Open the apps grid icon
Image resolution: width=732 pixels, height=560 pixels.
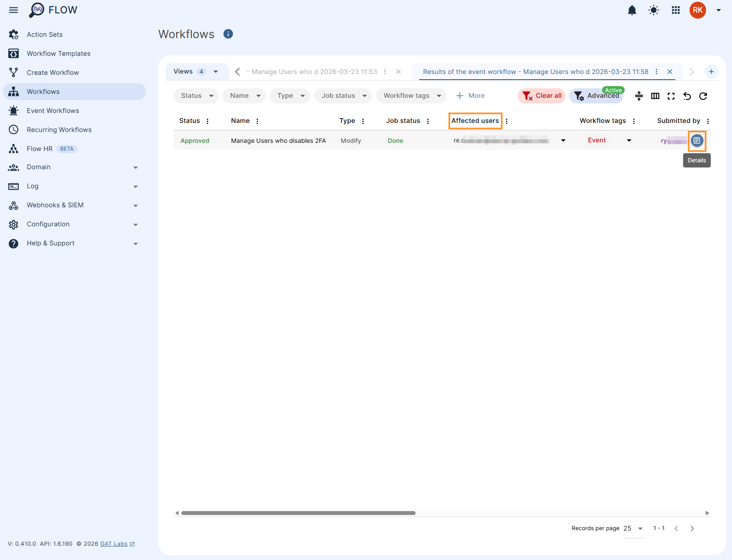pyautogui.click(x=675, y=10)
